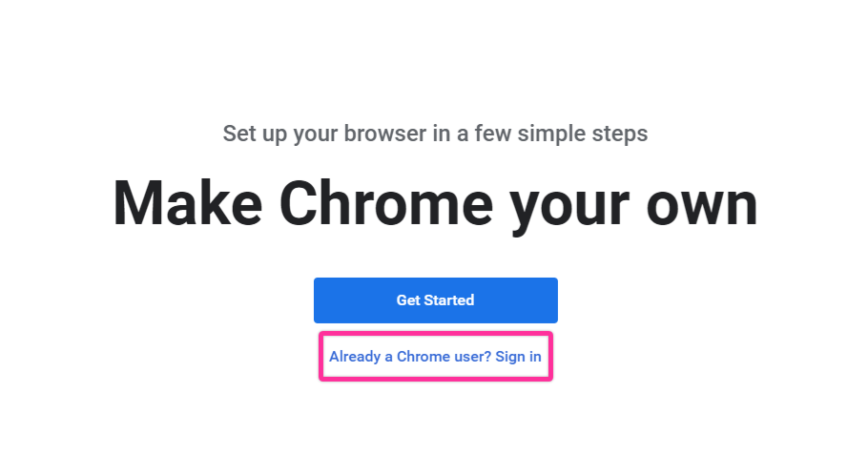The image size is (868, 476).
Task: Click the bold welcome page title text
Action: [435, 203]
